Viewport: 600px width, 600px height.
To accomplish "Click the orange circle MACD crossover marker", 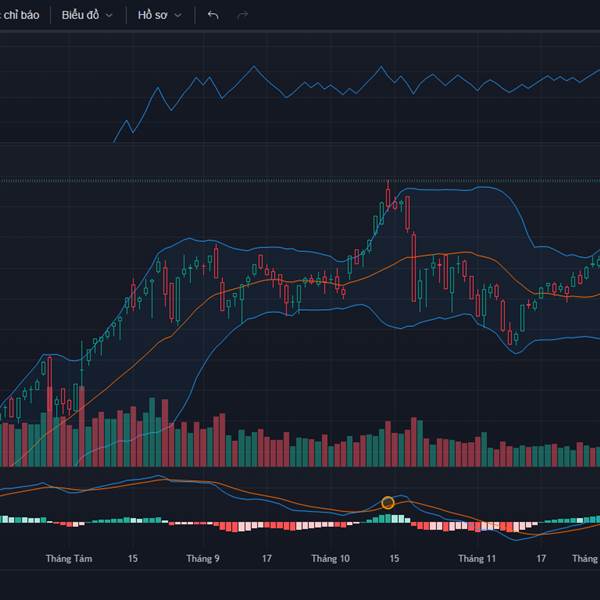I will (388, 502).
